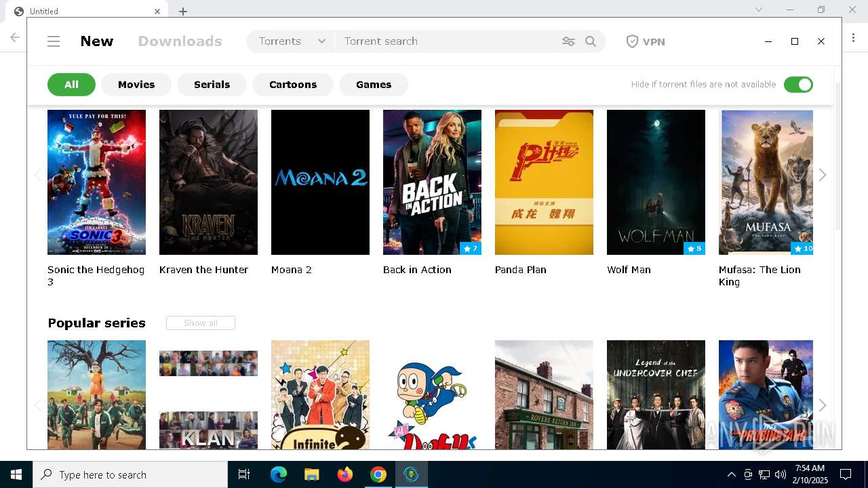The image size is (868, 488).
Task: Show previous popular series arrow
Action: (x=38, y=405)
